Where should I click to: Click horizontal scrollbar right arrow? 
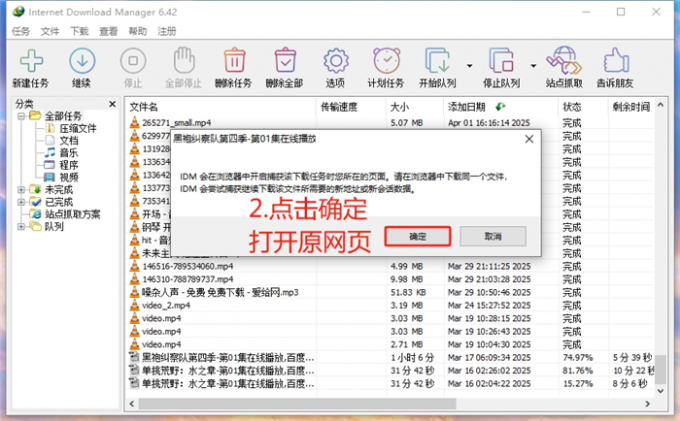pos(647,404)
